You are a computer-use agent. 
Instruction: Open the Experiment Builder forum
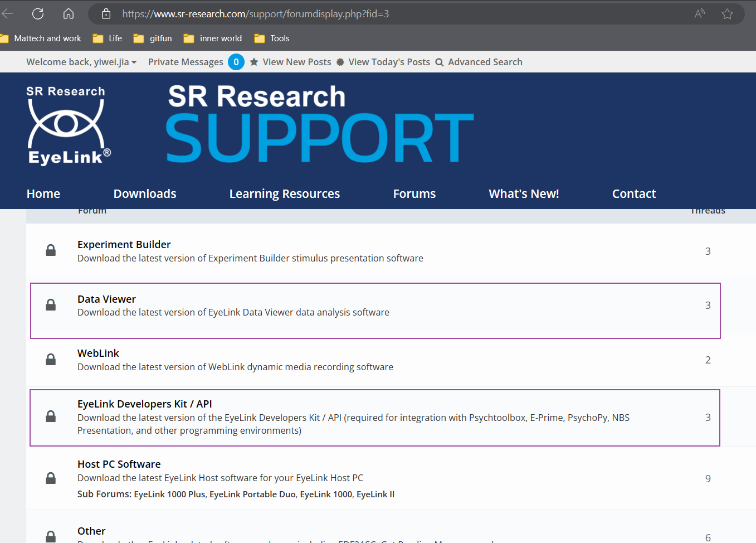[124, 244]
